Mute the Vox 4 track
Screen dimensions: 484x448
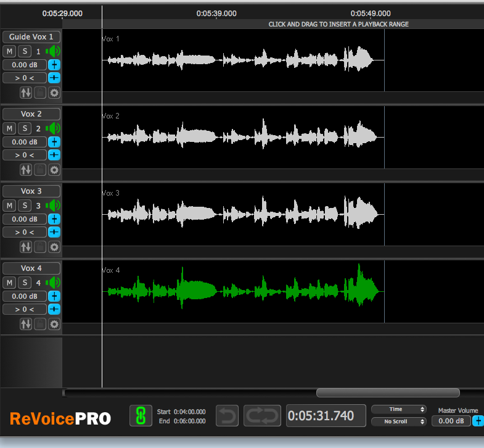point(10,283)
